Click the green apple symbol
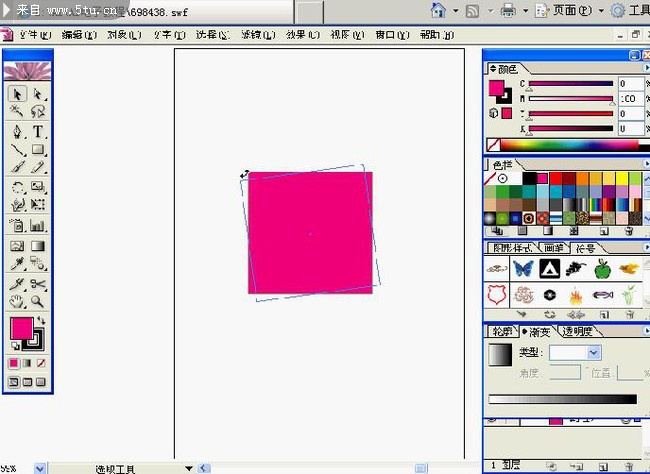 [602, 268]
